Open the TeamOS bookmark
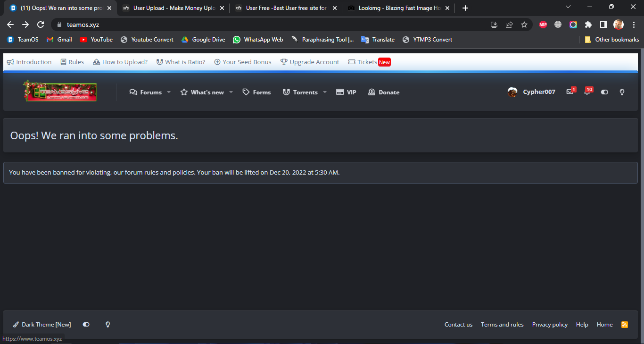Viewport: 644px width, 344px height. tap(23, 40)
